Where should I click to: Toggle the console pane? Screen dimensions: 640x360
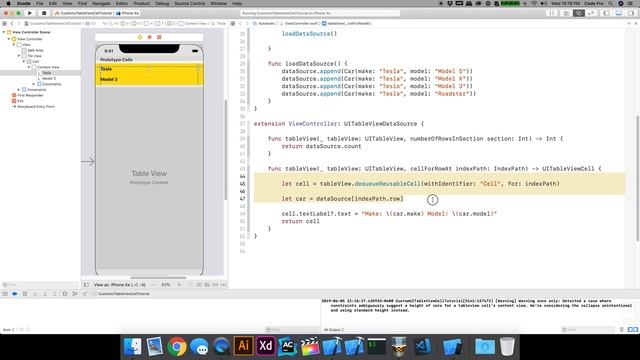[635, 329]
